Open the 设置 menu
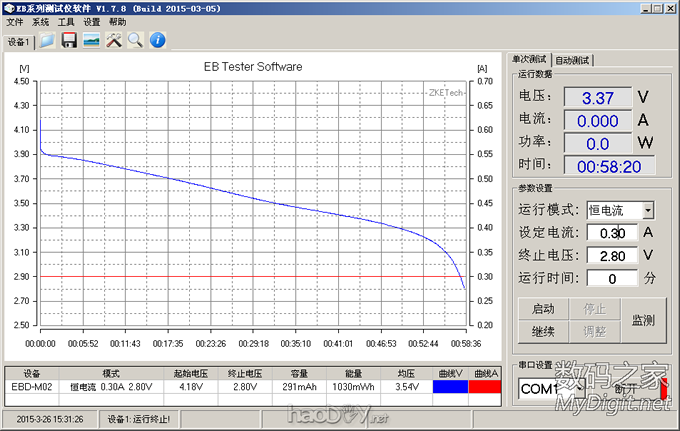The height and width of the screenshot is (431, 680). click(92, 21)
